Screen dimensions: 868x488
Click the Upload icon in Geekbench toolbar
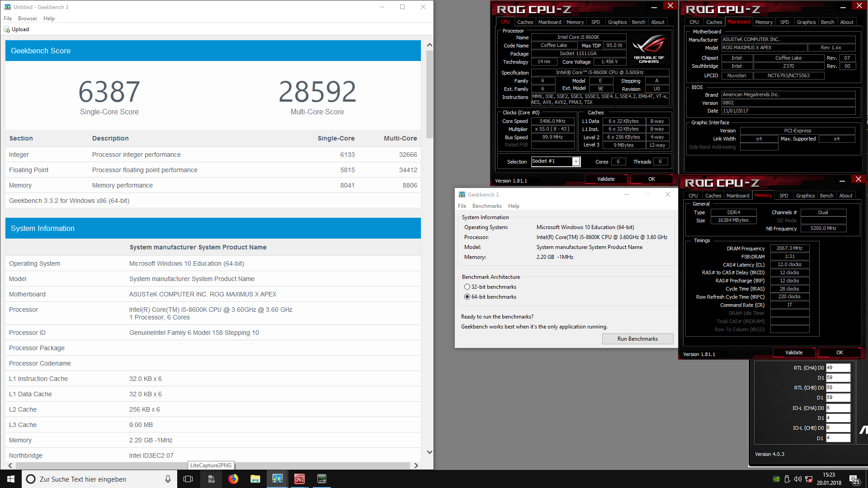tap(7, 29)
